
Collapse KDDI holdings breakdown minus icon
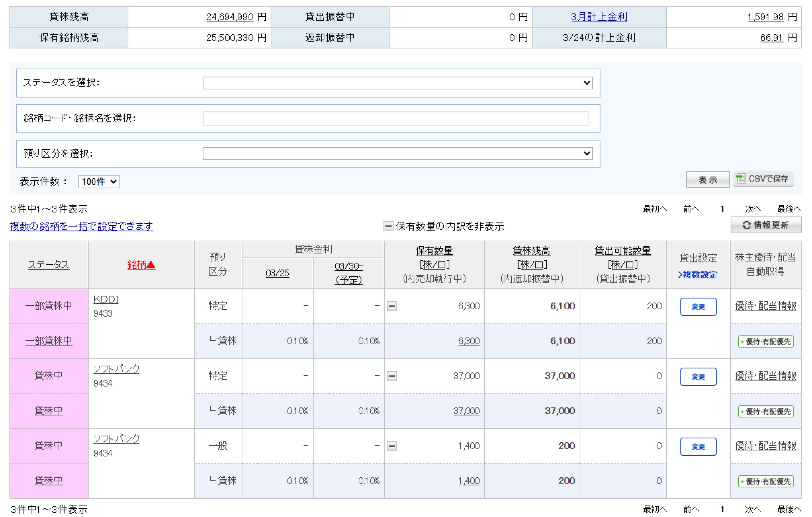(392, 306)
